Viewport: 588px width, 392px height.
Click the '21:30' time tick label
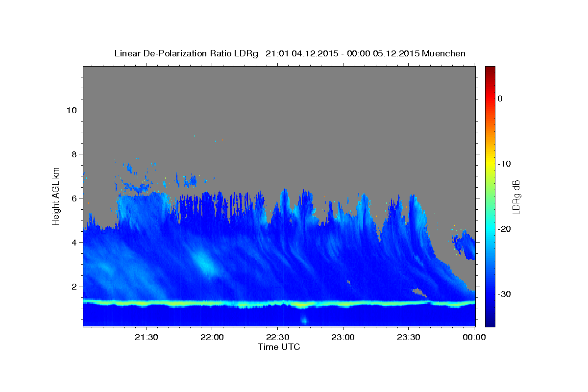(x=146, y=338)
